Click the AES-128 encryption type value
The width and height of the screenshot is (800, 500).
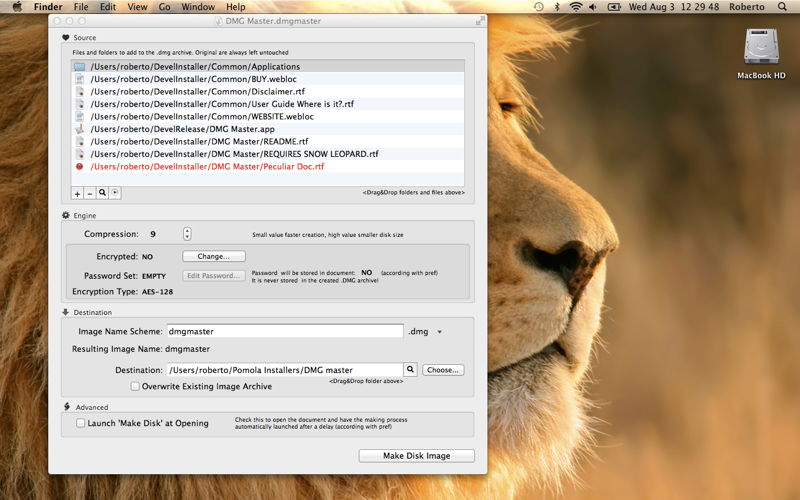click(x=157, y=292)
